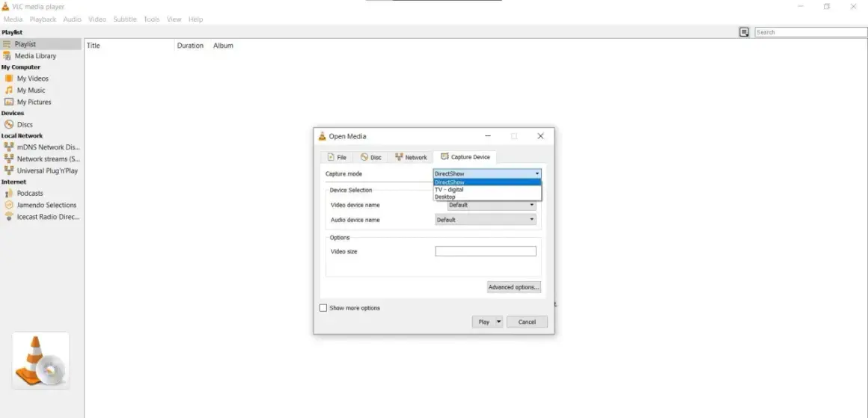Choose DirectShow in the capture mode list
Screen dimensions: 868x418
[486, 182]
